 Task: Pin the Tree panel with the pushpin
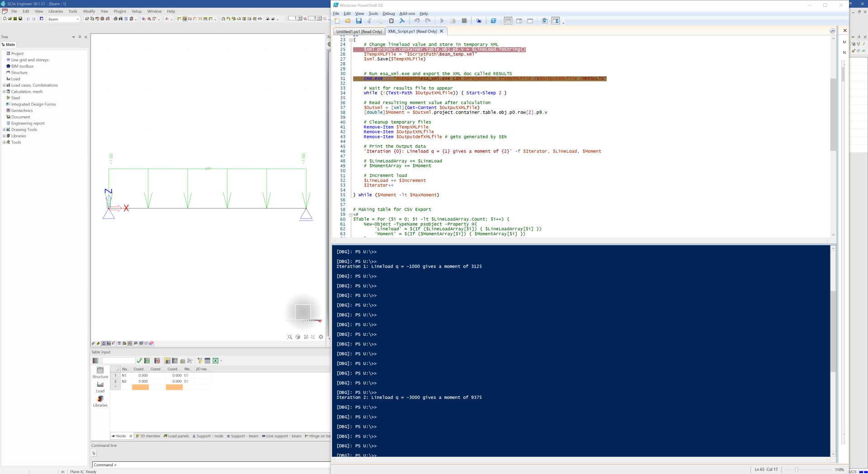point(80,37)
